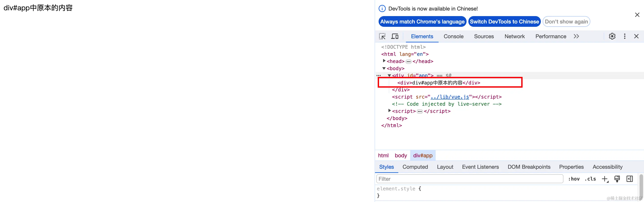Image resolution: width=644 pixels, height=202 pixels.
Task: Switch to the Elements tab
Action: (422, 36)
